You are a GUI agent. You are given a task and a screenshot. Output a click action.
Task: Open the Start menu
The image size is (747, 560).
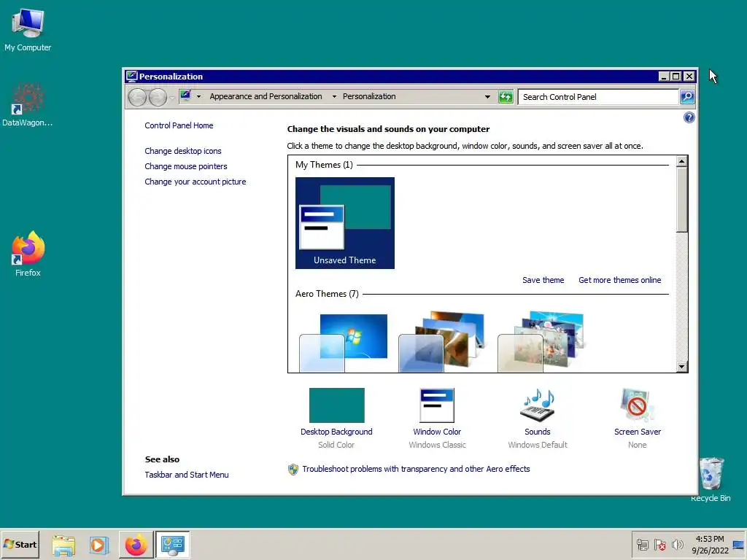[x=20, y=544]
